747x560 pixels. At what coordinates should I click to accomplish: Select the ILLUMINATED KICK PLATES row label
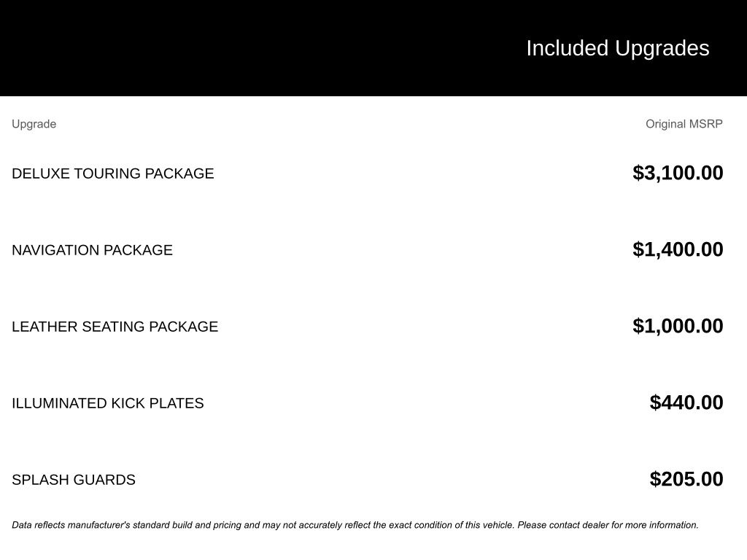coord(107,403)
